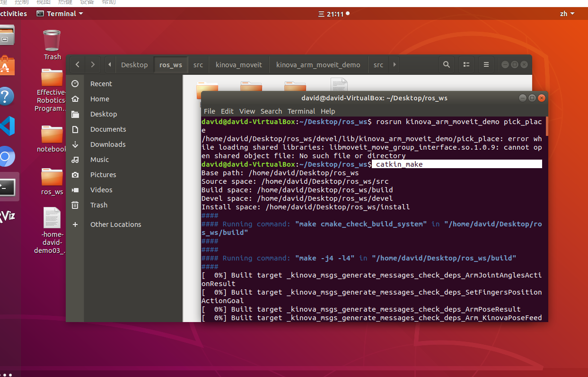Open search in the file manager toolbar
Viewport: 588px width, 377px height.
(446, 64)
